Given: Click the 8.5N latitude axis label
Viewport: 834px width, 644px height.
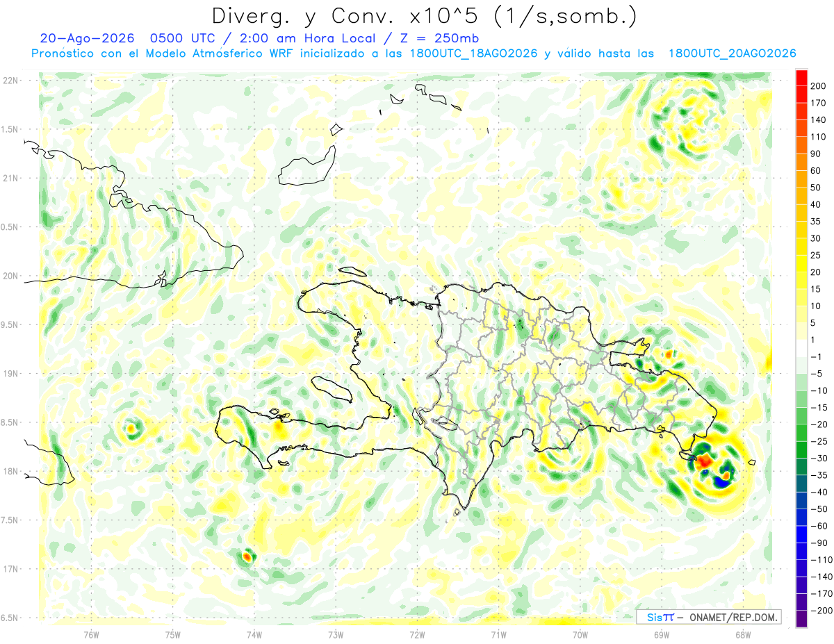Looking at the screenshot, I should tap(10, 422).
